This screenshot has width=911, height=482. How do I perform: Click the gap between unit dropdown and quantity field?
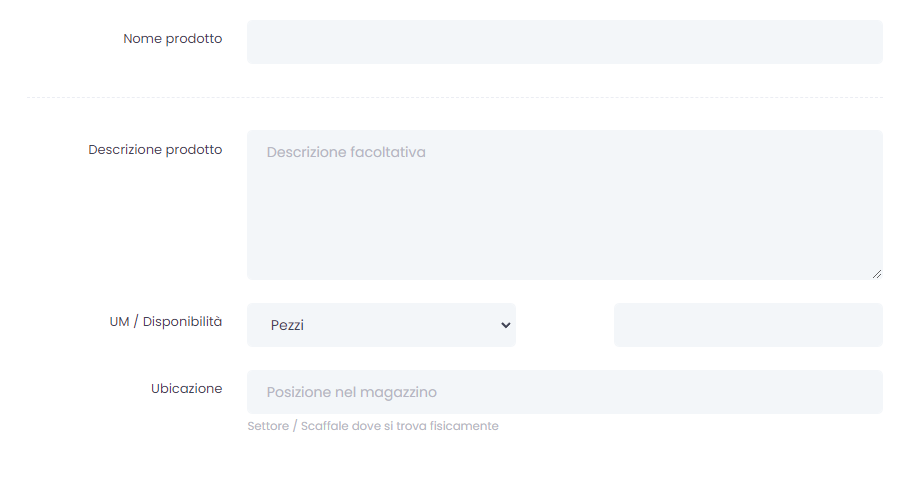pyautogui.click(x=565, y=325)
